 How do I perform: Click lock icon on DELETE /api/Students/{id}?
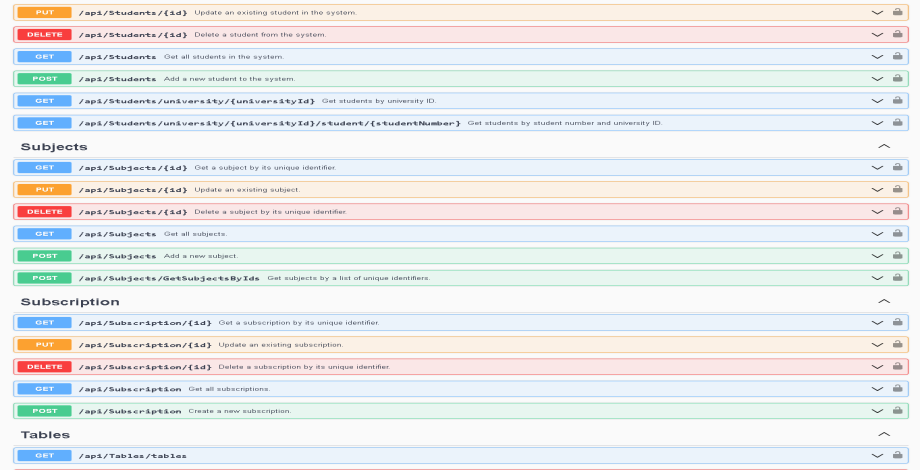point(897,35)
